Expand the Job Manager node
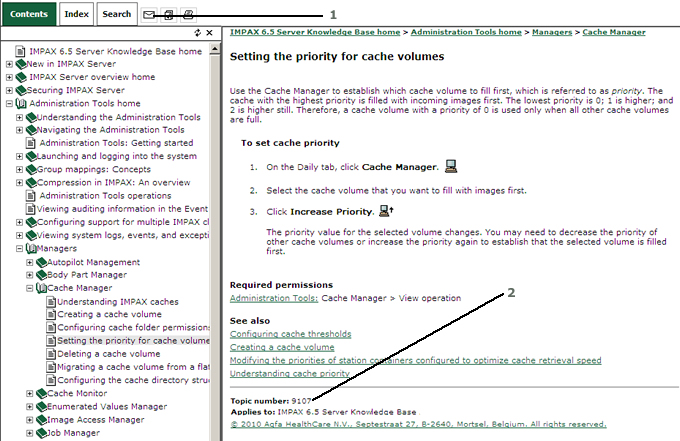This screenshot has height=441, width=680. 29,433
